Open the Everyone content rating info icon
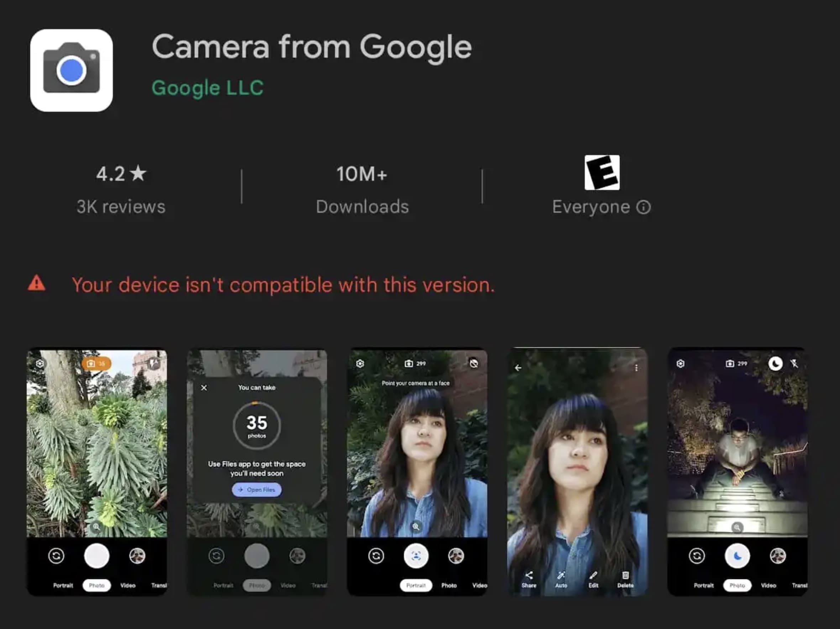840x629 pixels. tap(644, 207)
